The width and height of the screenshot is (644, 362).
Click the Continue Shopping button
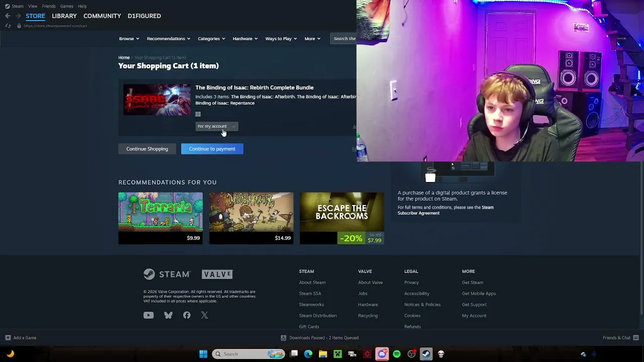click(x=147, y=149)
